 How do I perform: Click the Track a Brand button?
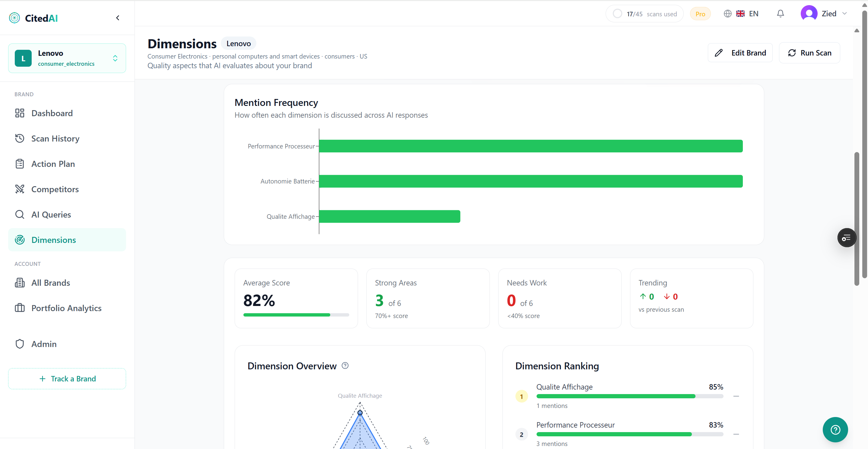[x=67, y=379]
